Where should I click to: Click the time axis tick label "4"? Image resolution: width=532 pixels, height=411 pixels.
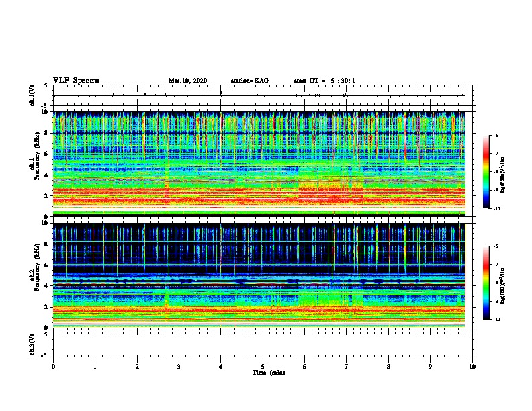pos(221,367)
